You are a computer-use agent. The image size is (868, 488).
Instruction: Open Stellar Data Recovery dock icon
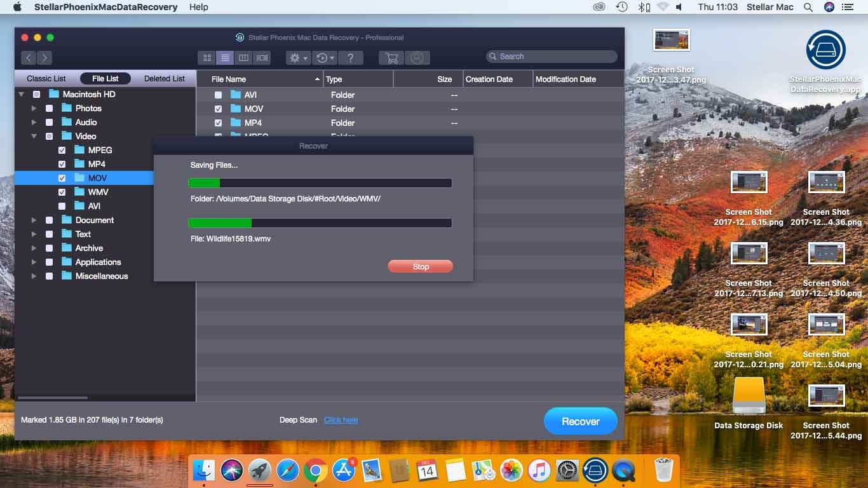click(595, 470)
